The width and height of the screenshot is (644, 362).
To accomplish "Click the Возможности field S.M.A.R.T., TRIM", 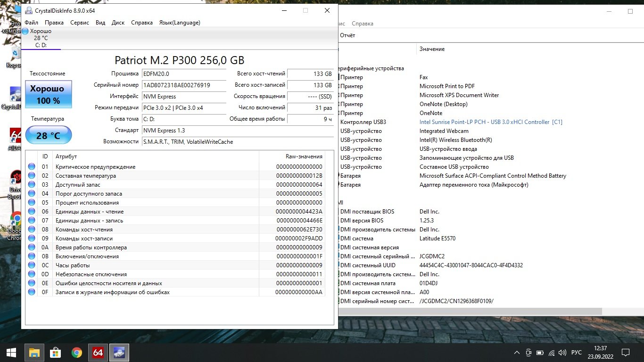I will 238,142.
